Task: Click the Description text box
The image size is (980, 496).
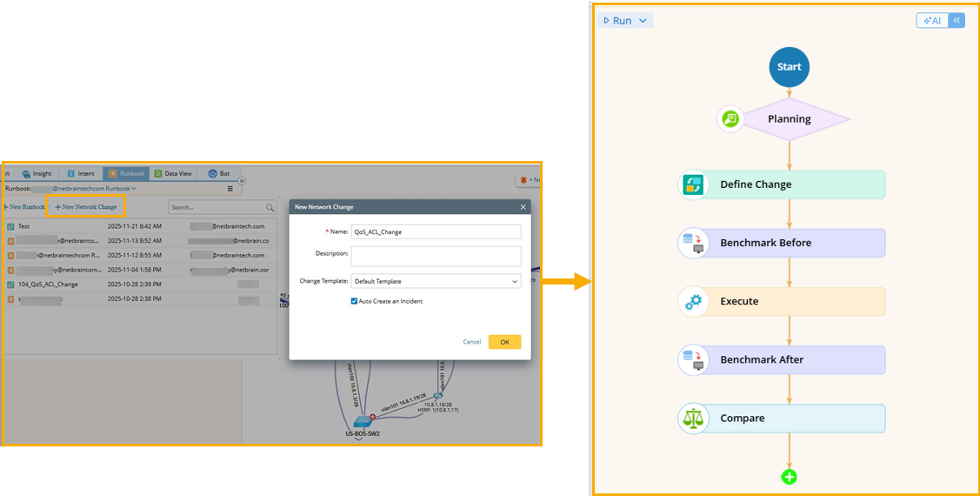Action: [x=436, y=256]
